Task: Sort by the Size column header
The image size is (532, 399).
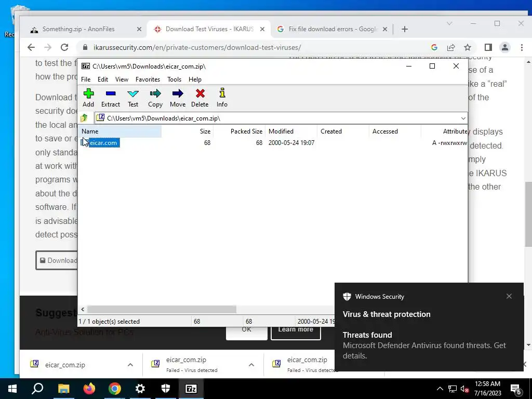Action: point(187,131)
